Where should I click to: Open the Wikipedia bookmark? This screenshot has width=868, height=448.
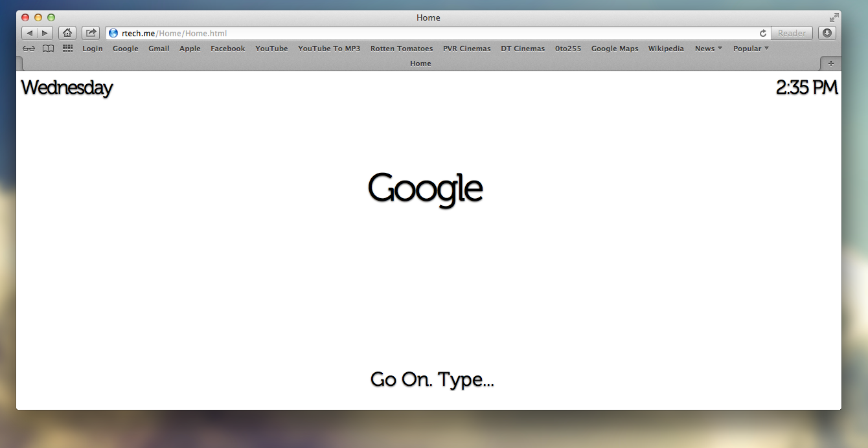(x=666, y=49)
